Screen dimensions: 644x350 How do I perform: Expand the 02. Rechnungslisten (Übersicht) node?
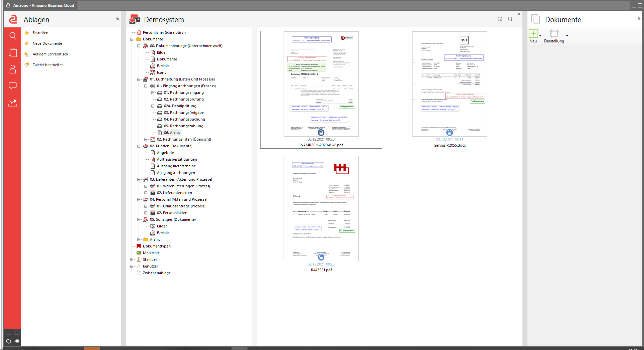(146, 139)
